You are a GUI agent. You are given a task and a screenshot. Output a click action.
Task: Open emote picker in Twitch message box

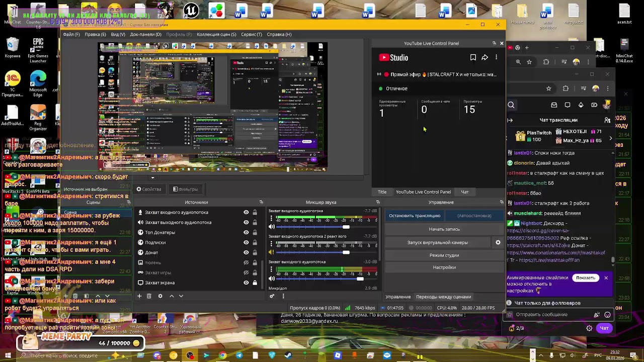(x=607, y=315)
